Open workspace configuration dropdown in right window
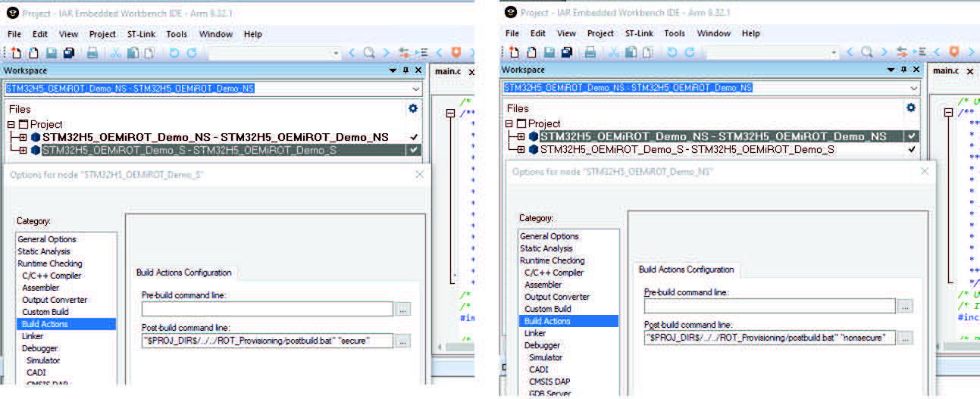 [913, 88]
